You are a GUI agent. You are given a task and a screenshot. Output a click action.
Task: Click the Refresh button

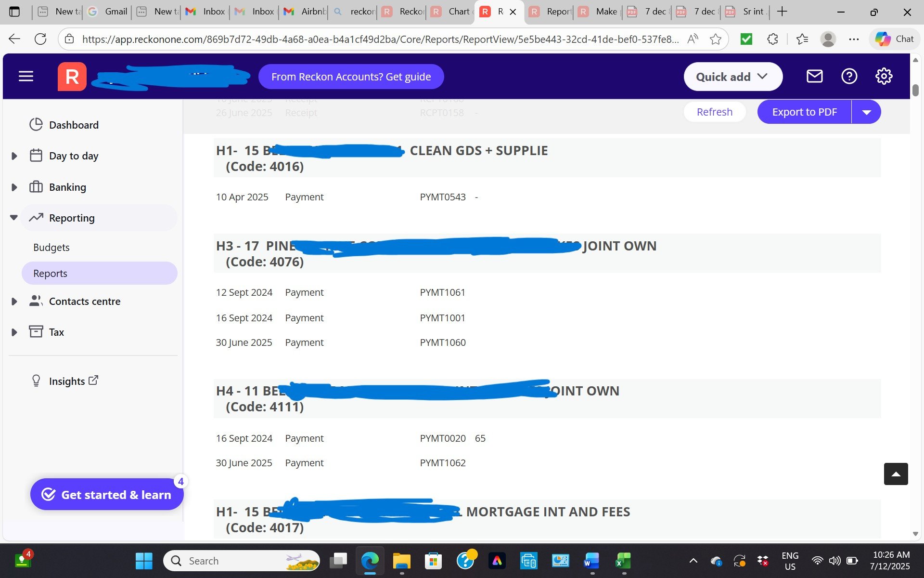pos(714,112)
